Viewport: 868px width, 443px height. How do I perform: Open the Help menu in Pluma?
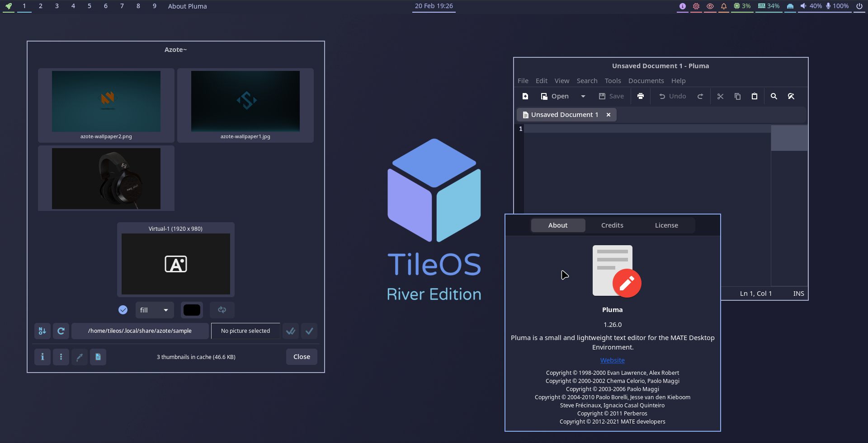point(678,81)
